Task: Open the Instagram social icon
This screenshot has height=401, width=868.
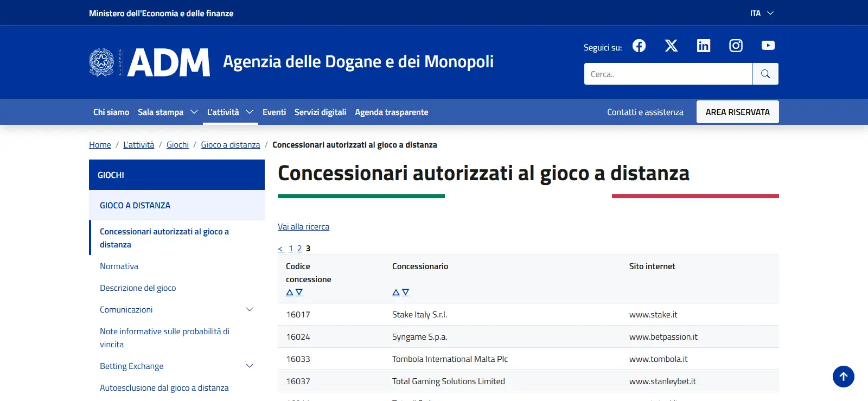Action: pos(736,46)
